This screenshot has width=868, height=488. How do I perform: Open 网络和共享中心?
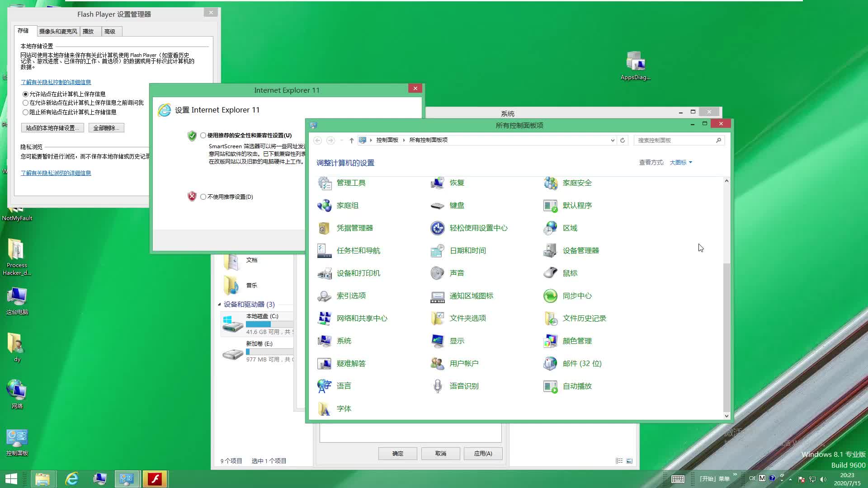point(352,319)
